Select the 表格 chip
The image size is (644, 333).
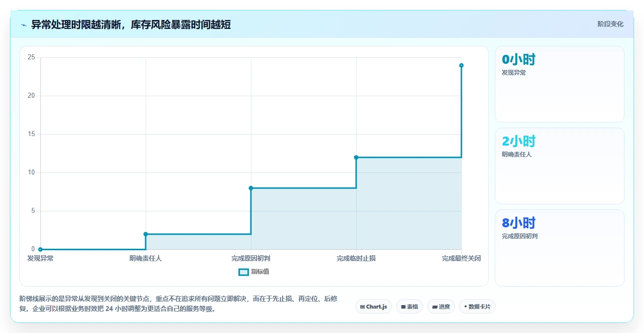410,307
